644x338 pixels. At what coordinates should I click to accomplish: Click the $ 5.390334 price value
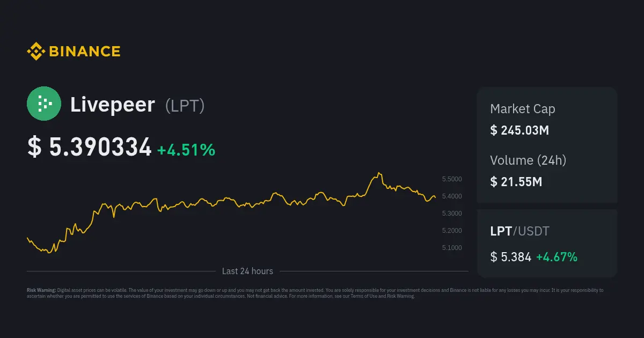point(90,148)
